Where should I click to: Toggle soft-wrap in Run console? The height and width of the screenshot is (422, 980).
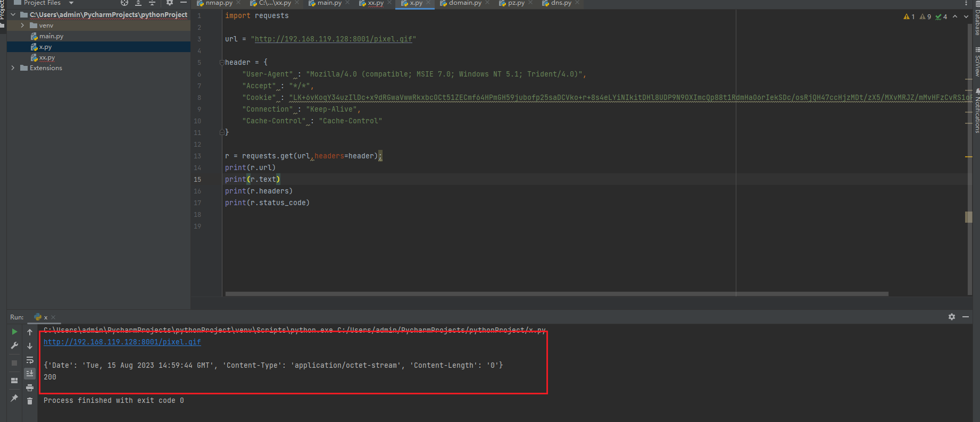point(30,360)
